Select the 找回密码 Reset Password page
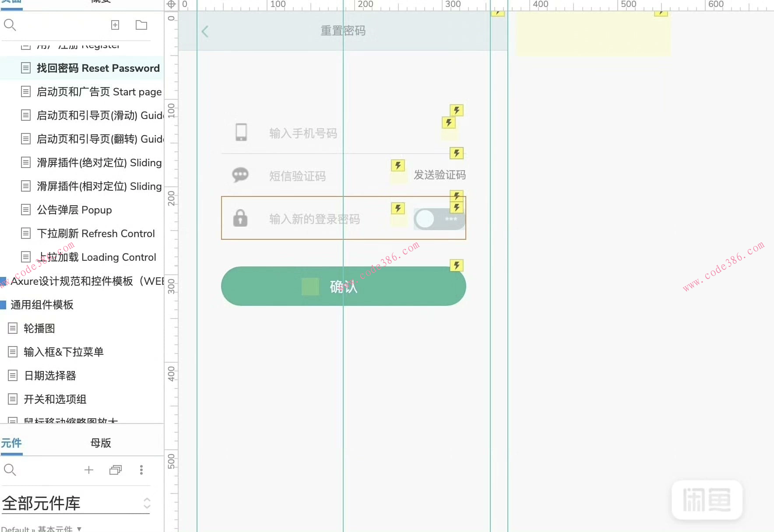The width and height of the screenshot is (774, 532). [x=97, y=68]
